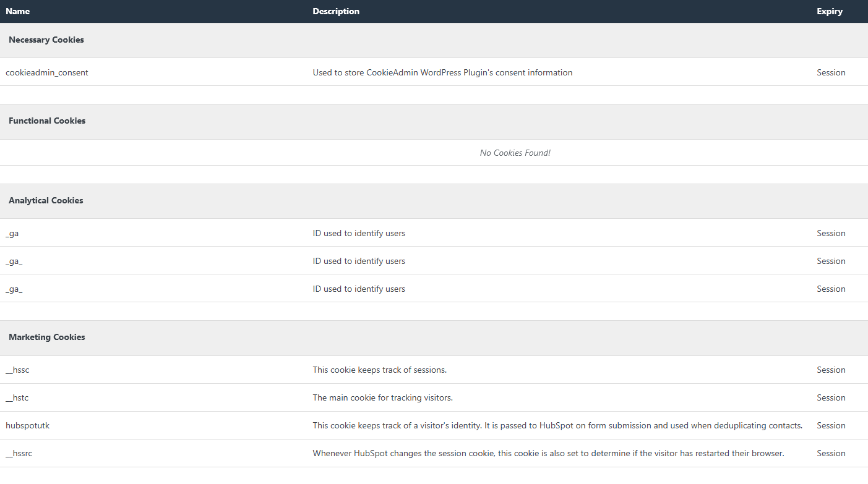Click the __hssrc cookie name
The image size is (868, 484).
coord(19,453)
